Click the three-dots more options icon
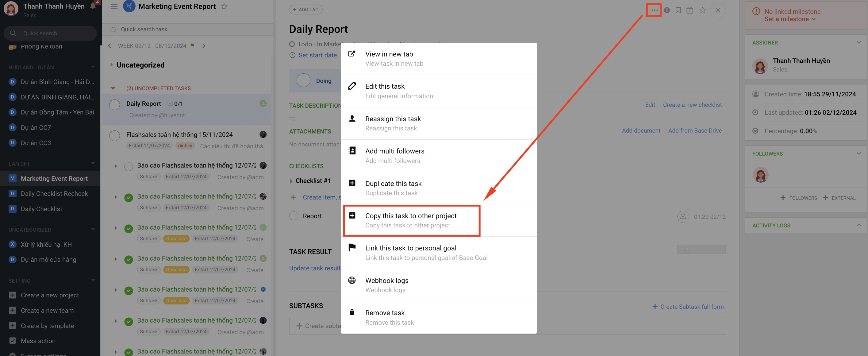The image size is (868, 356). [x=654, y=10]
